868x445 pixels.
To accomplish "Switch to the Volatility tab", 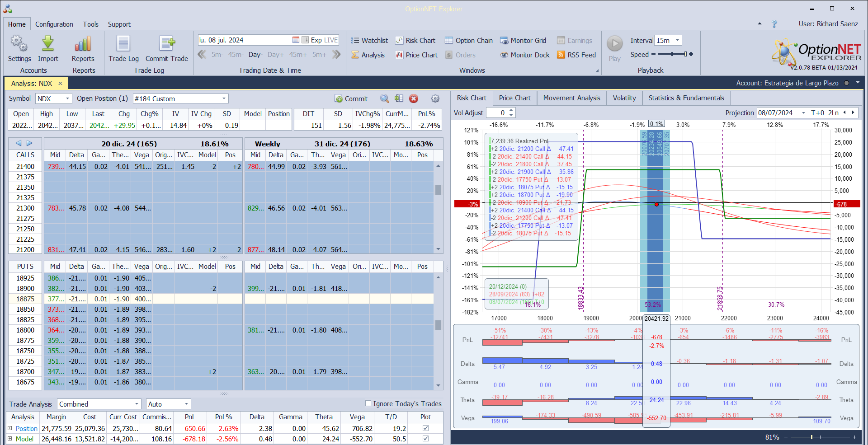I will (x=624, y=98).
